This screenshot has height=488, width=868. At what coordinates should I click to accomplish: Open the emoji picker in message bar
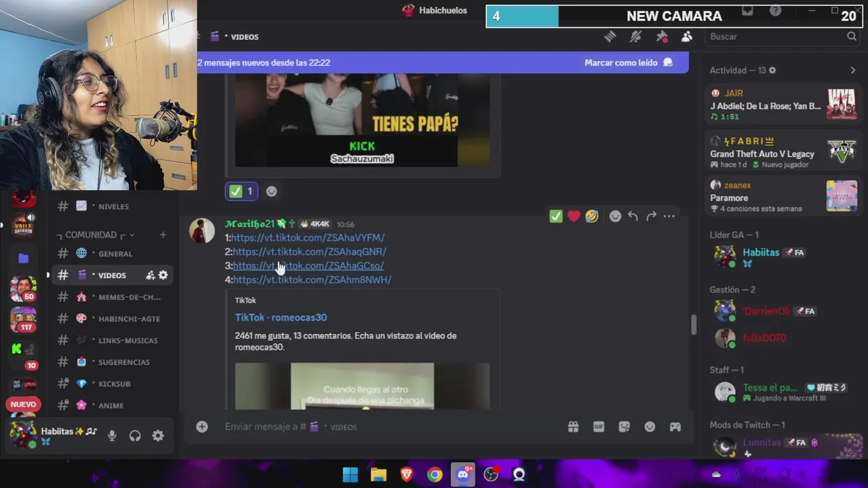tap(650, 426)
